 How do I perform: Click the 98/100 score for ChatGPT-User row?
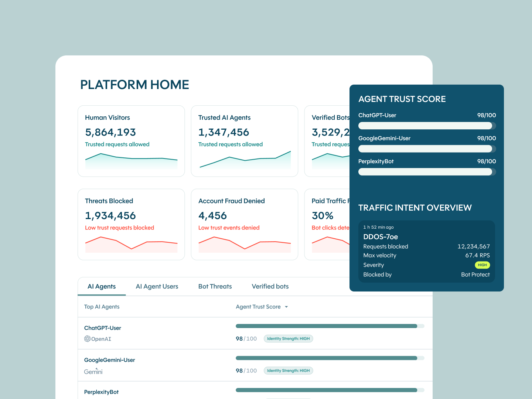pos(246,339)
